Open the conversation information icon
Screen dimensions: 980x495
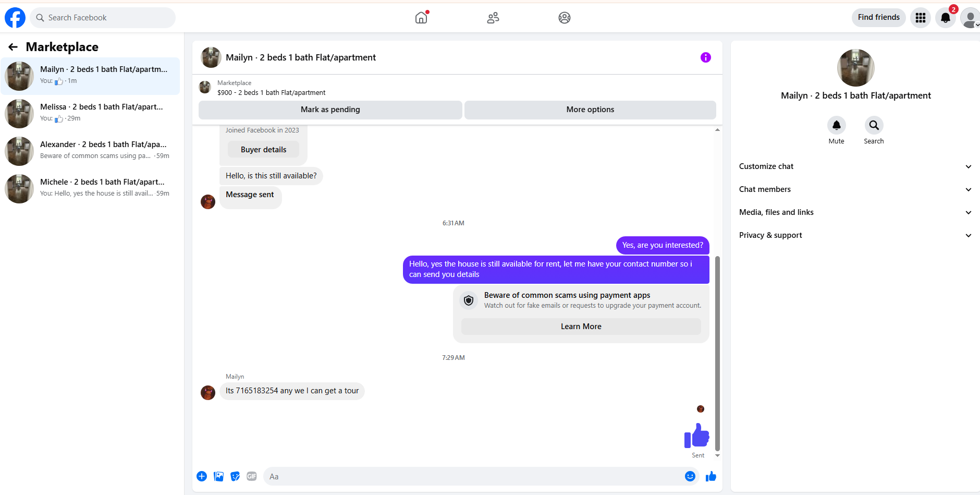point(706,57)
